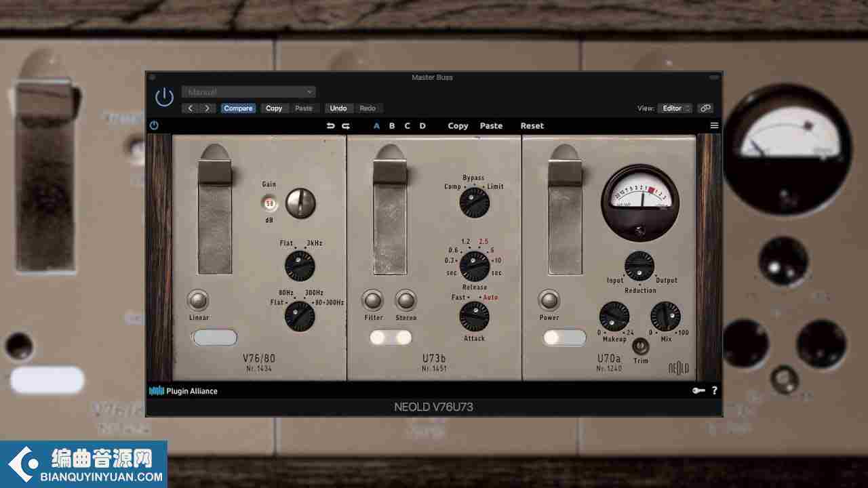The image size is (868, 488).
Task: Open the hamburger menu icon
Action: [x=714, y=126]
